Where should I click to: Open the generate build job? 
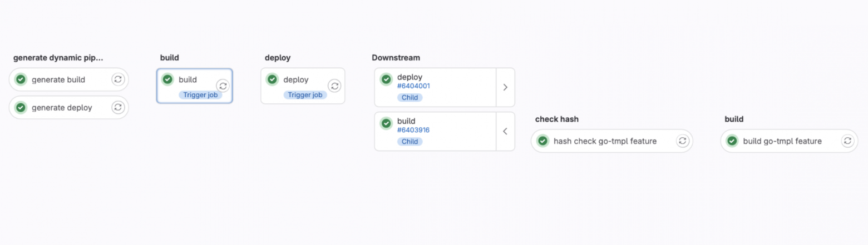(58, 79)
